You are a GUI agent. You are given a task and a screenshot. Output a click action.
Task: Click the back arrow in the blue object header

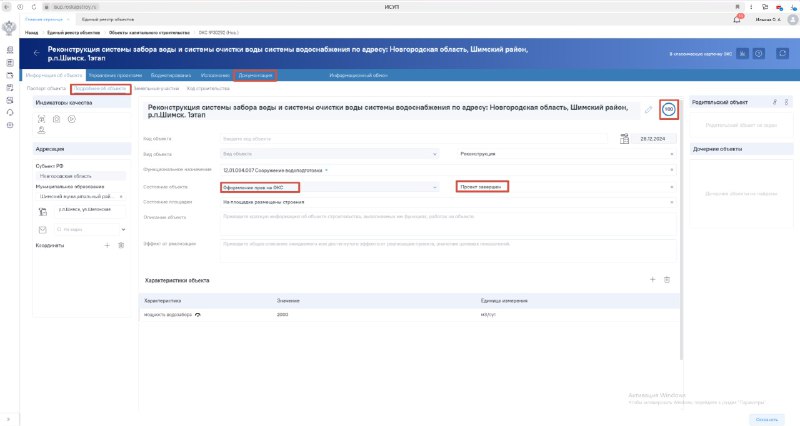pyautogui.click(x=37, y=53)
